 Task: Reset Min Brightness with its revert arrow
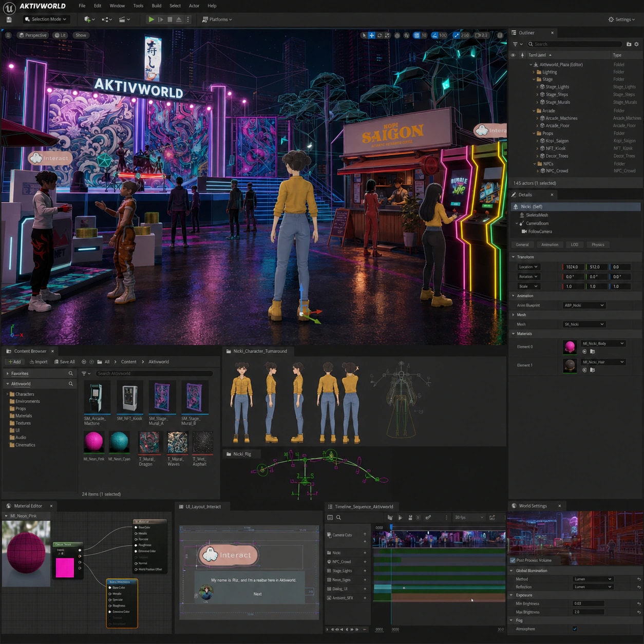(639, 604)
